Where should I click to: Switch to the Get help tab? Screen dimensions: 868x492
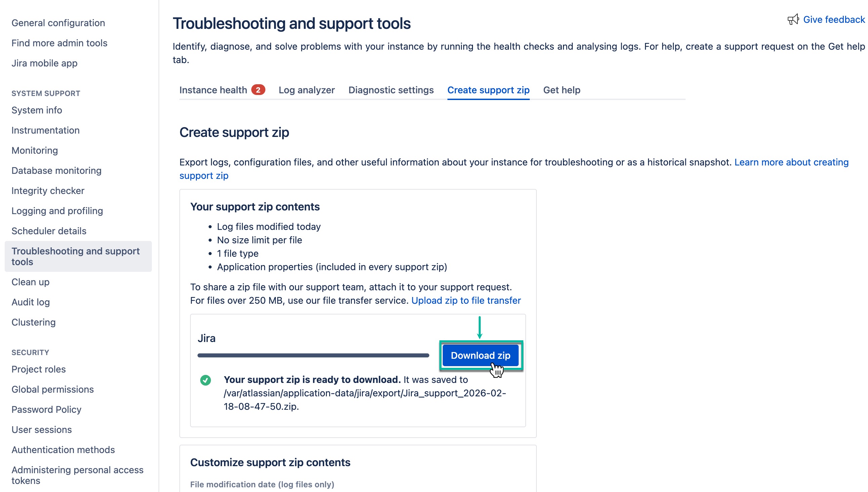562,90
